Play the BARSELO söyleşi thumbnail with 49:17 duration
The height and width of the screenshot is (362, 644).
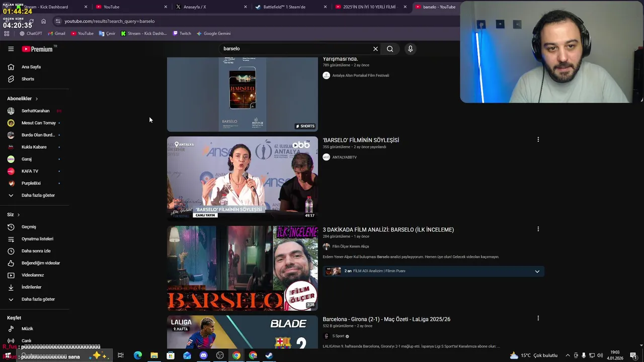point(243,178)
